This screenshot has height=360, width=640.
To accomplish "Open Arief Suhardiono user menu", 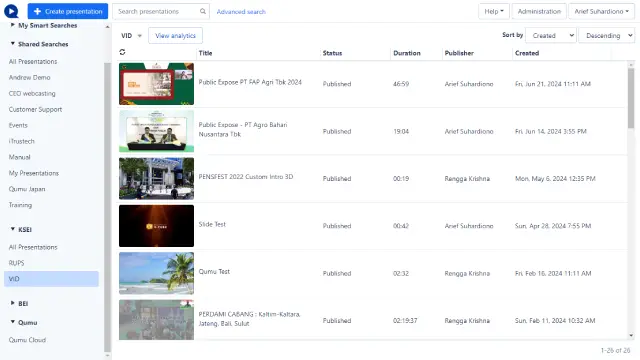I will coord(602,11).
